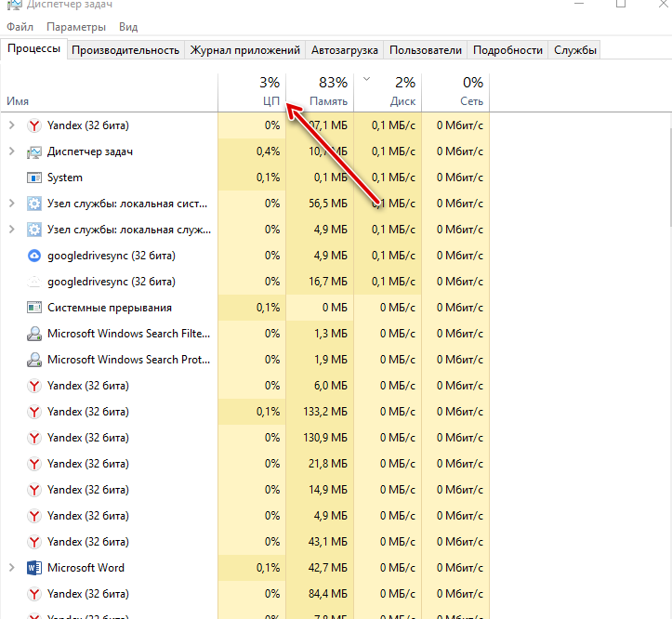Expand the Диспетчер задач process group
The image size is (672, 619).
tap(12, 151)
